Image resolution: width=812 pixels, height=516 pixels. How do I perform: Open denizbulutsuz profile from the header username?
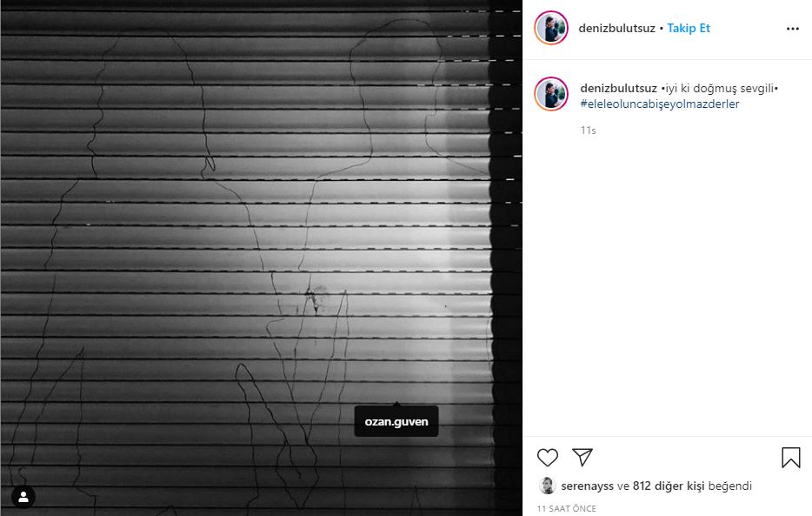616,29
